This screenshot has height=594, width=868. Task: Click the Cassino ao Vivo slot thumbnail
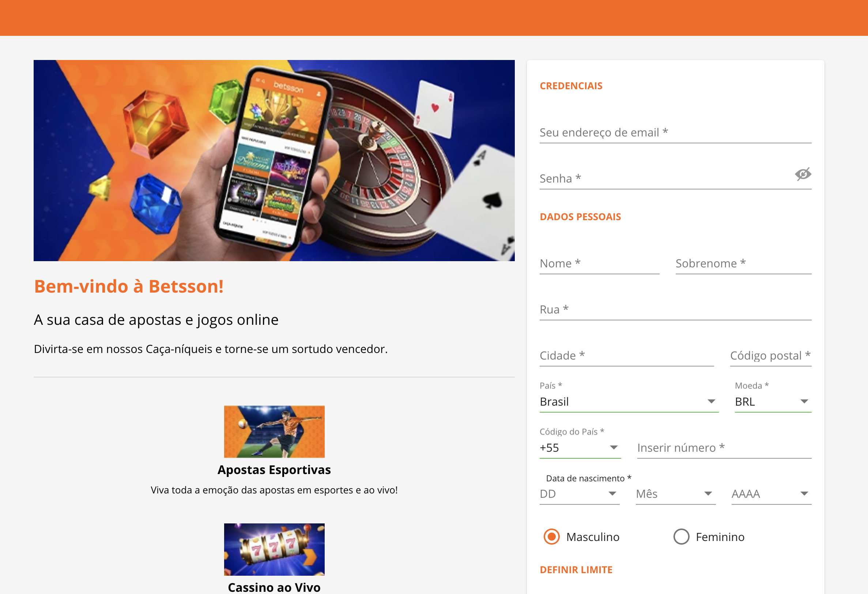tap(274, 549)
